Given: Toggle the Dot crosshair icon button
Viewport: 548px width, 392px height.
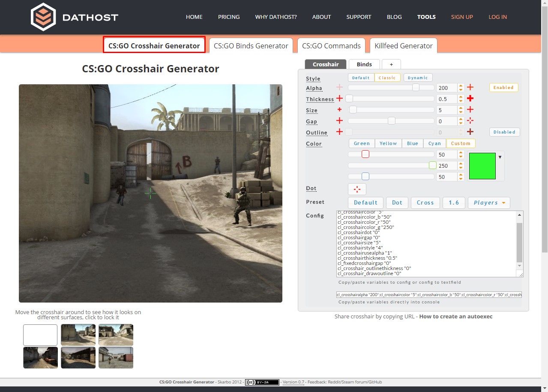Looking at the screenshot, I should click(357, 189).
